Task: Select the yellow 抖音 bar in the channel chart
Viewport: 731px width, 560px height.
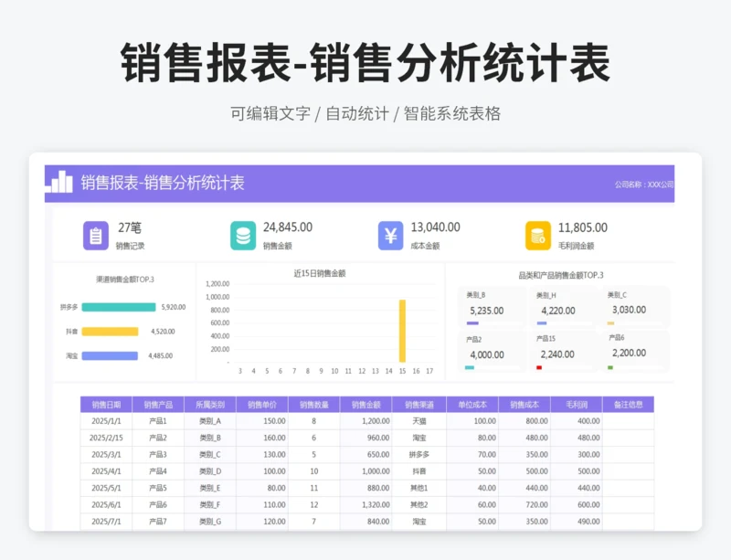Action: click(x=110, y=332)
